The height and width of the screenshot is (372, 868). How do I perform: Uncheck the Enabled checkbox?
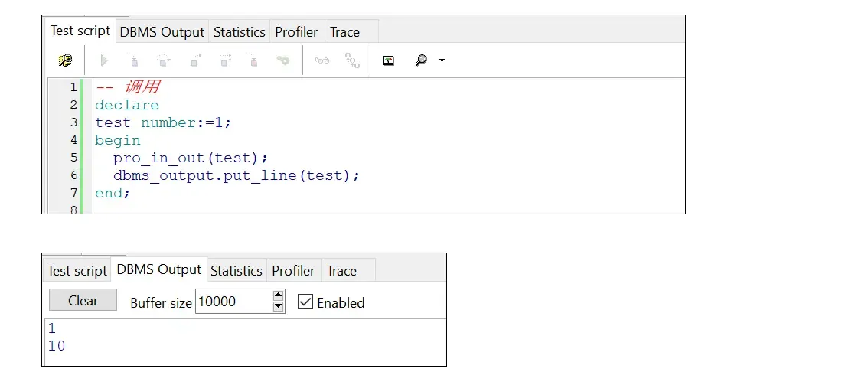[305, 302]
